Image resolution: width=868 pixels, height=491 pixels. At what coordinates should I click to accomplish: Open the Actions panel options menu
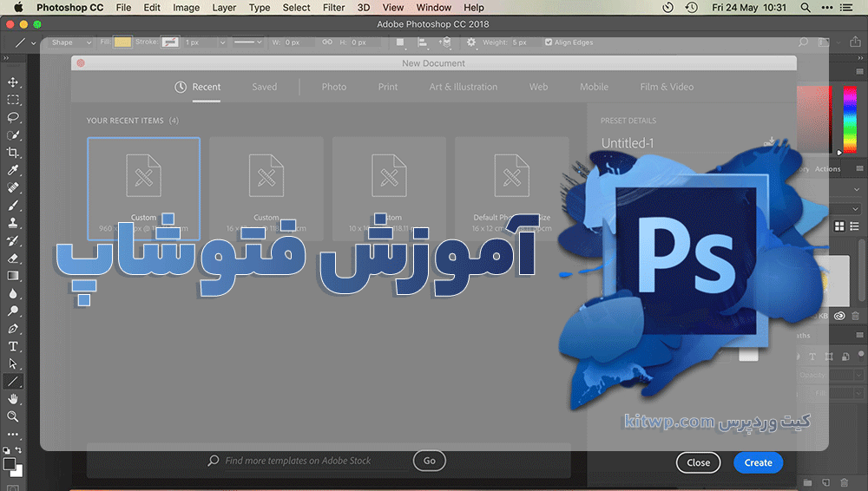[859, 168]
